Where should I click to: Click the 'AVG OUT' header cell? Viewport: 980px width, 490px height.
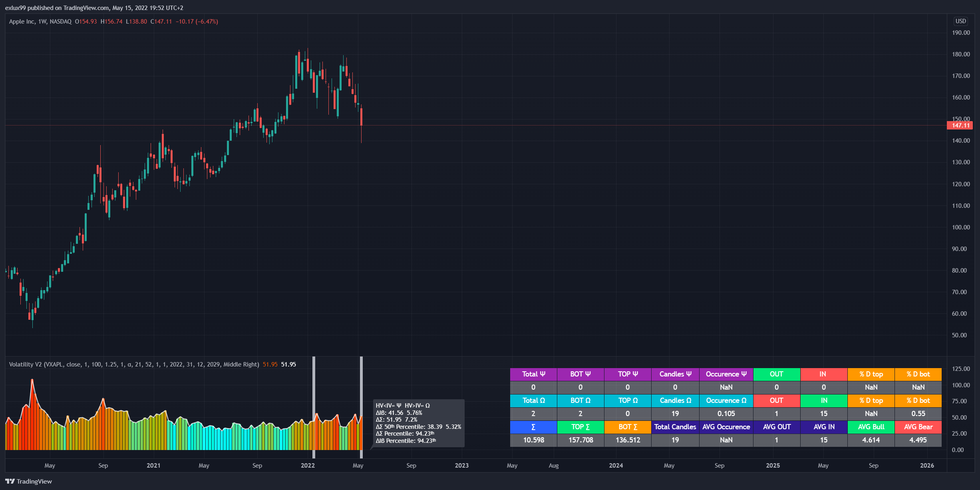pyautogui.click(x=777, y=427)
